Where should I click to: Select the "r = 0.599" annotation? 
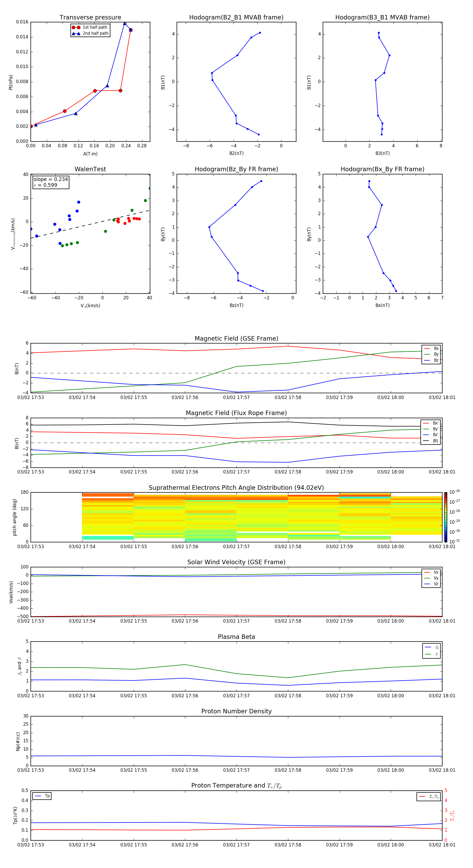point(45,185)
